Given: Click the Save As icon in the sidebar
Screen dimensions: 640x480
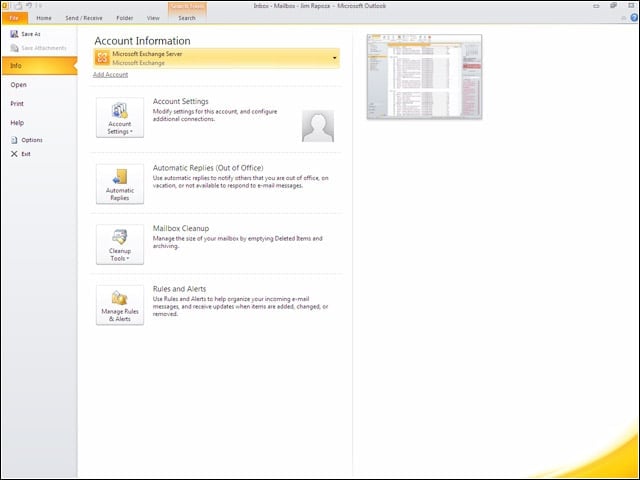Looking at the screenshot, I should (x=14, y=34).
